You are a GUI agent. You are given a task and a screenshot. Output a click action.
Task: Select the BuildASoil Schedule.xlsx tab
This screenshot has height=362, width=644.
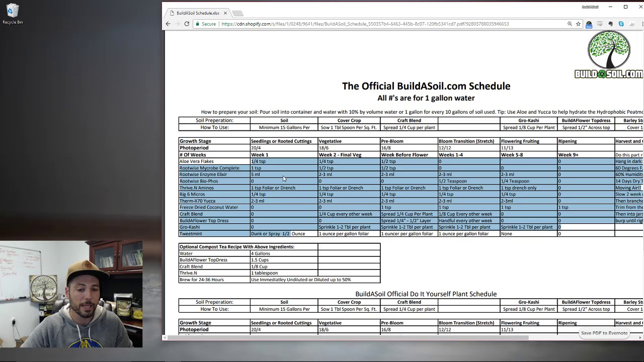[x=198, y=13]
